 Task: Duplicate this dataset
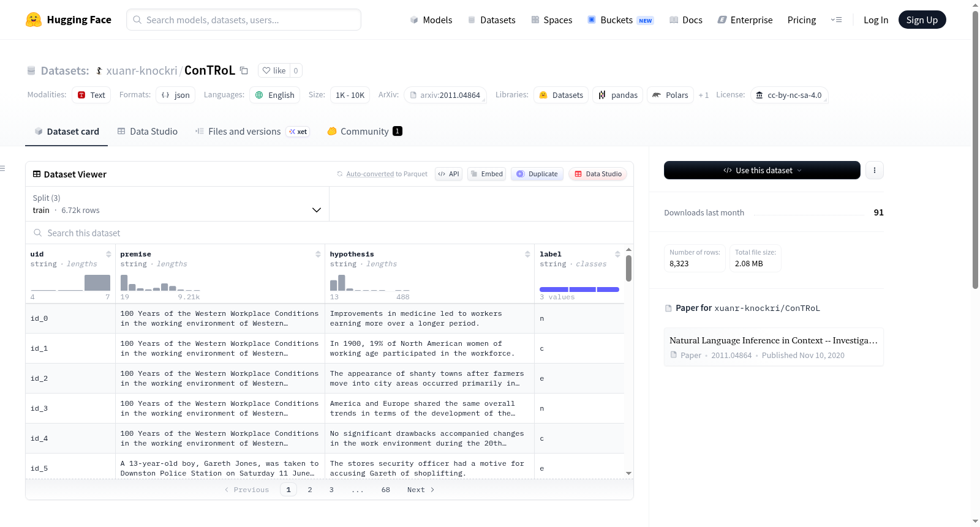point(537,174)
